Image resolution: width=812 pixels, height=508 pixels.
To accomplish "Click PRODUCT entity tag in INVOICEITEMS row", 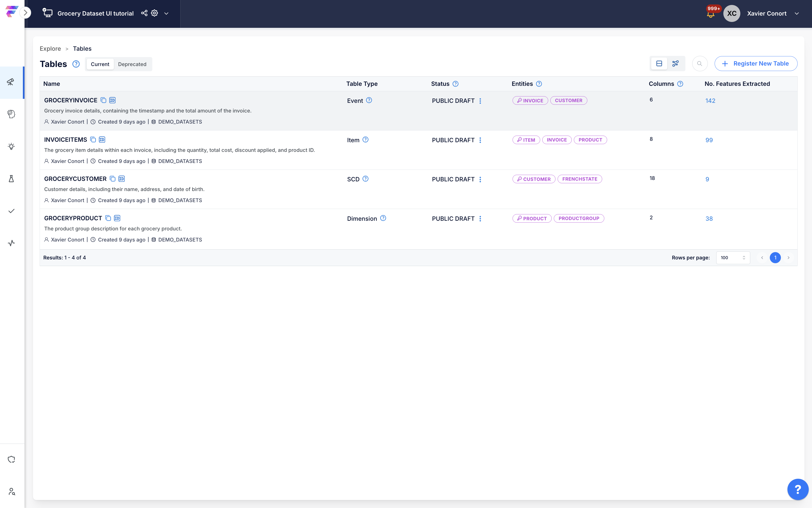I will tap(590, 140).
